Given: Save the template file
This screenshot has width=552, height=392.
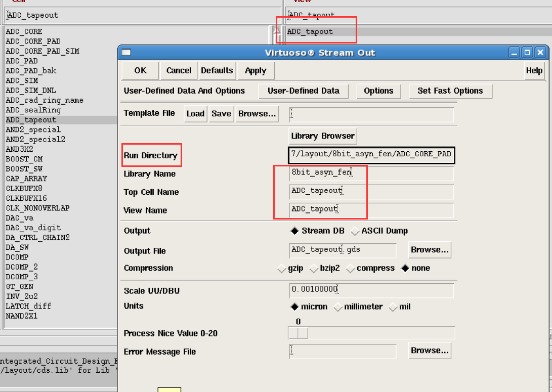Looking at the screenshot, I should tap(222, 114).
